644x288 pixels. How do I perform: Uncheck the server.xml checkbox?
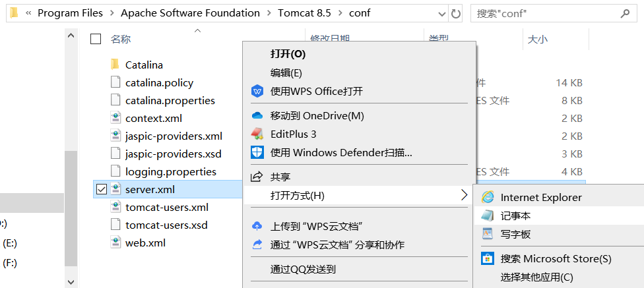(101, 189)
